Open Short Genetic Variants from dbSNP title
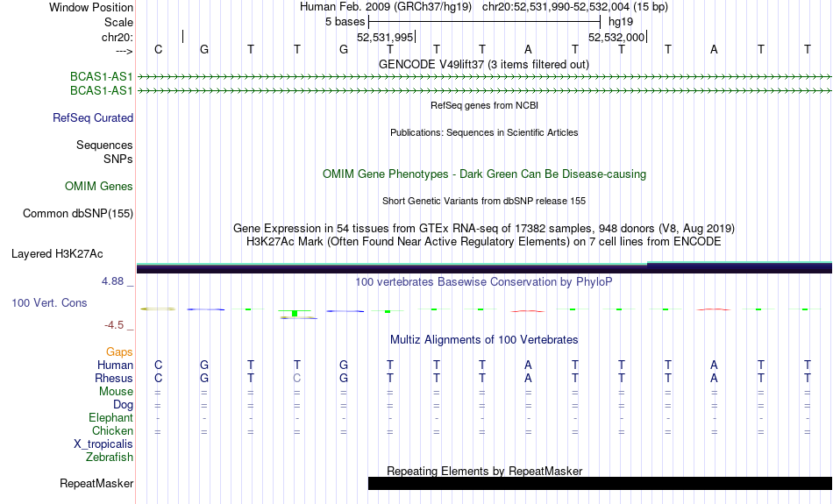833x504 pixels. pyautogui.click(x=484, y=202)
